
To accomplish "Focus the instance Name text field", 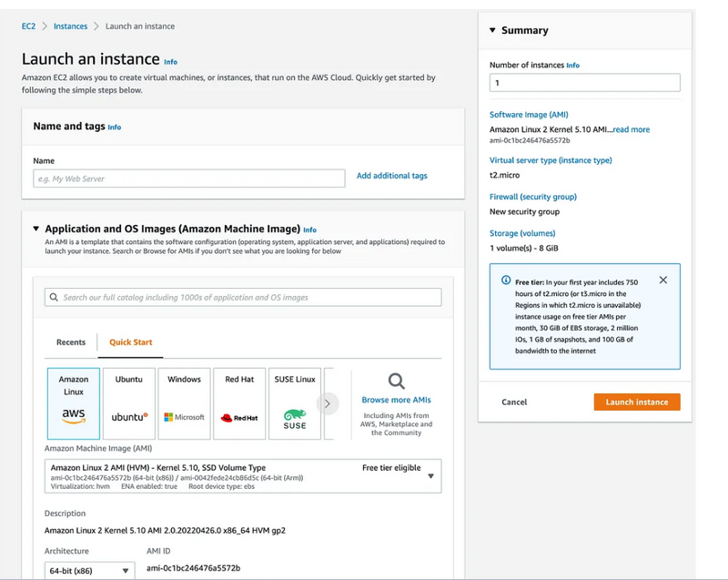I will (x=188, y=178).
